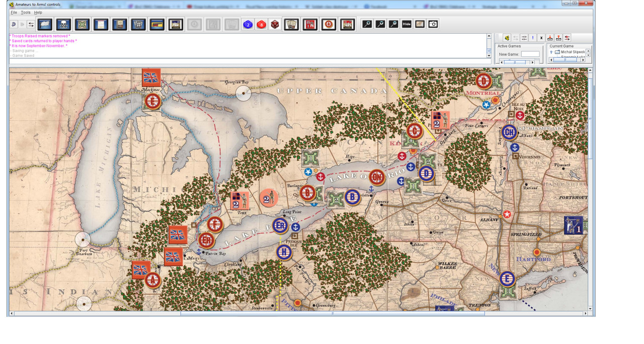Click the Fort Dearborn circle space
Image resolution: width=644 pixels, height=344 pixels.
[83, 239]
